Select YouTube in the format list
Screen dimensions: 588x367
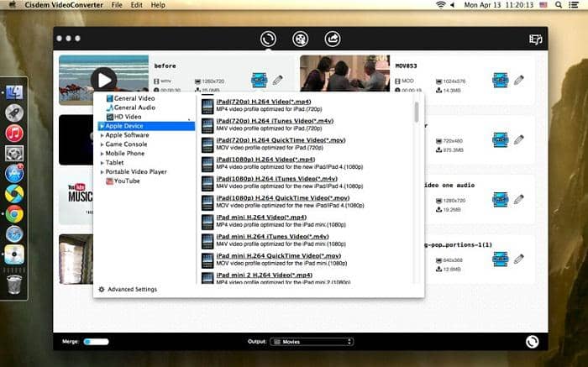click(127, 181)
